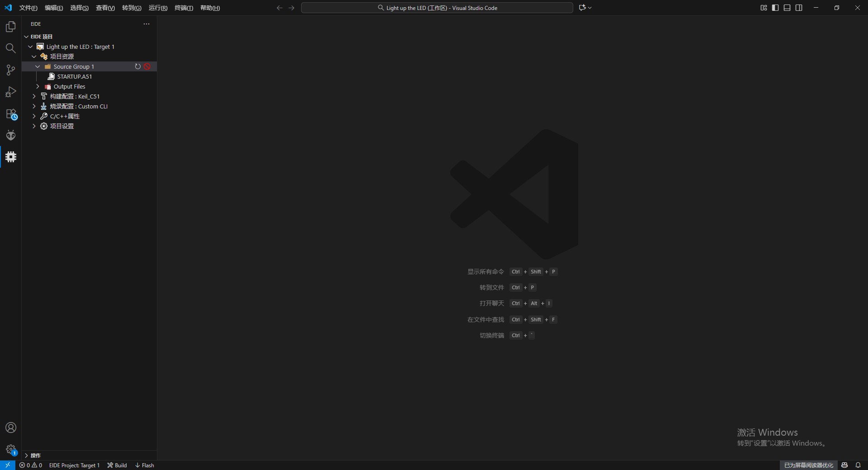
Task: Click Build in the status bar
Action: 117,465
